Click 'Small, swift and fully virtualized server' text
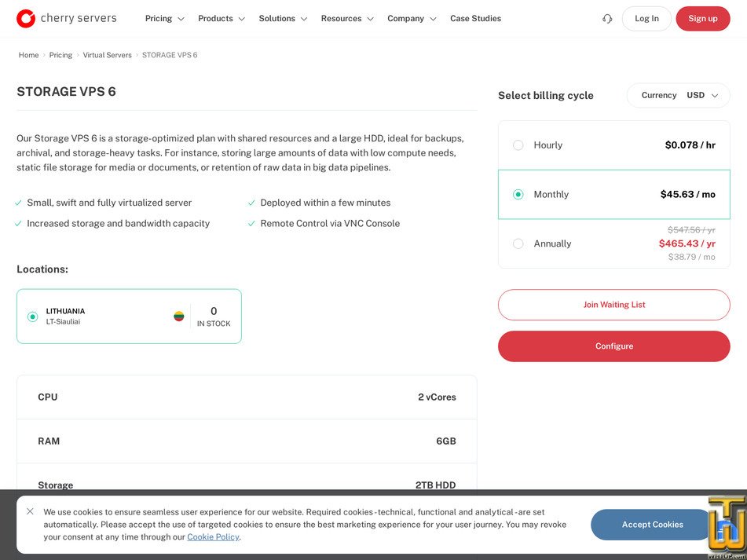This screenshot has height=560, width=747. [109, 203]
